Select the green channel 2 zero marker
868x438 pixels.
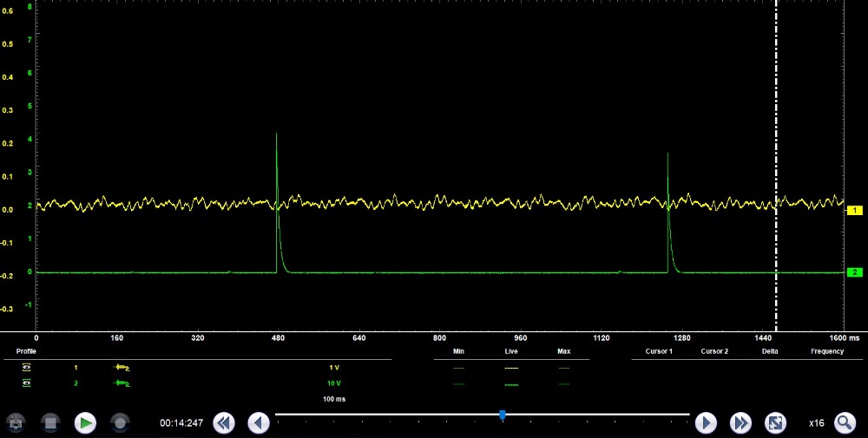[854, 272]
